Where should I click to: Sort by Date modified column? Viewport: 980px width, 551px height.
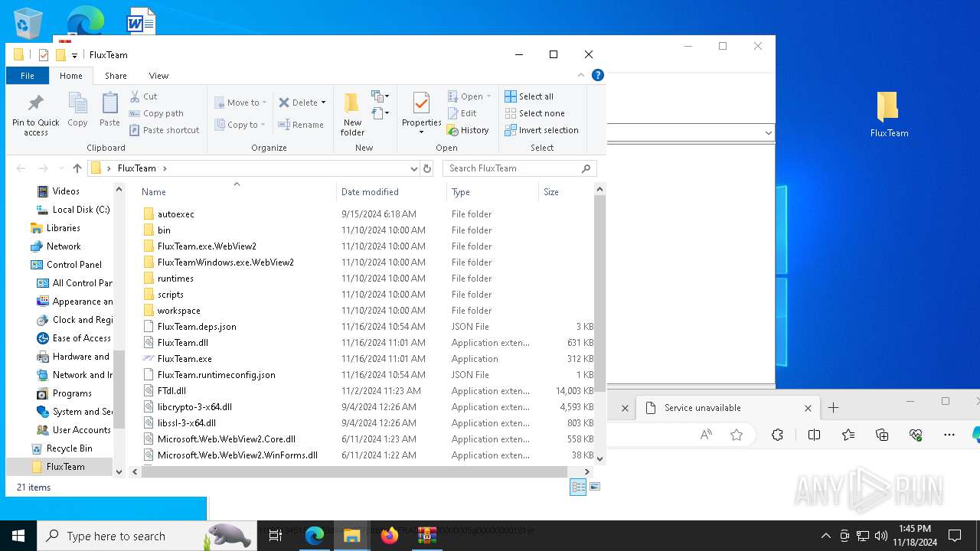(391, 191)
